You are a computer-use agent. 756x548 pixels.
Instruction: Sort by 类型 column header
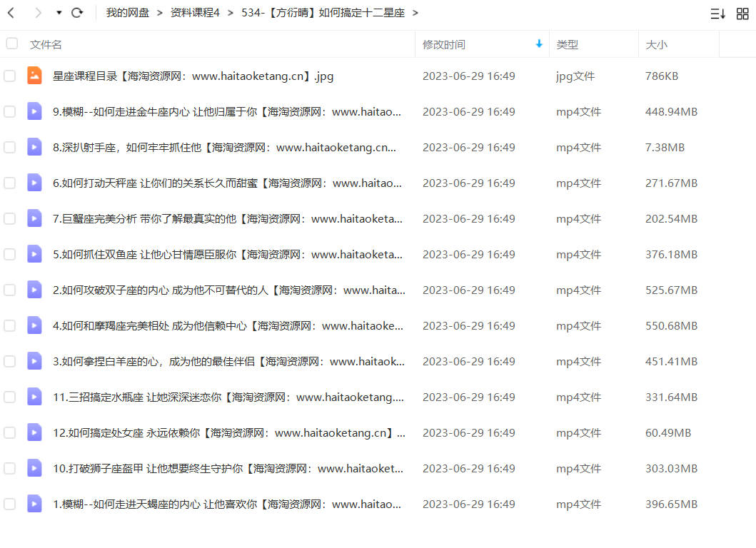click(567, 45)
